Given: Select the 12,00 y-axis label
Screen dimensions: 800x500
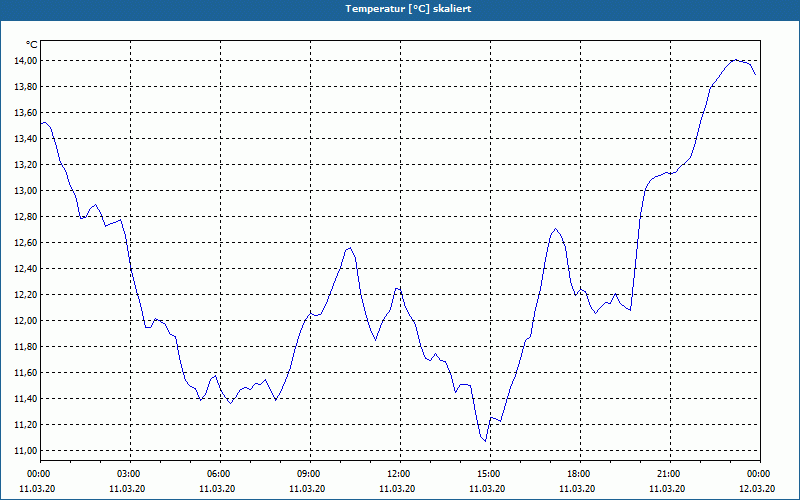Looking at the screenshot, I should 25,321.
